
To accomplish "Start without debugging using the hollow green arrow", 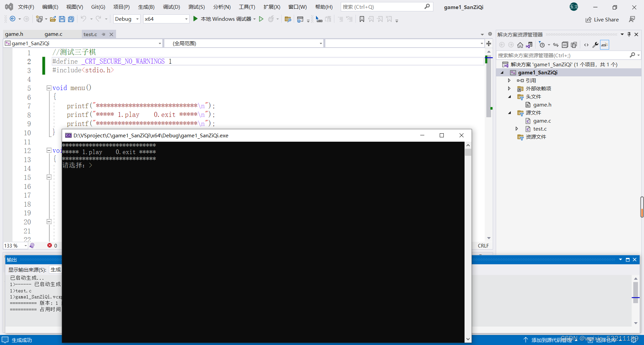I will coord(261,19).
